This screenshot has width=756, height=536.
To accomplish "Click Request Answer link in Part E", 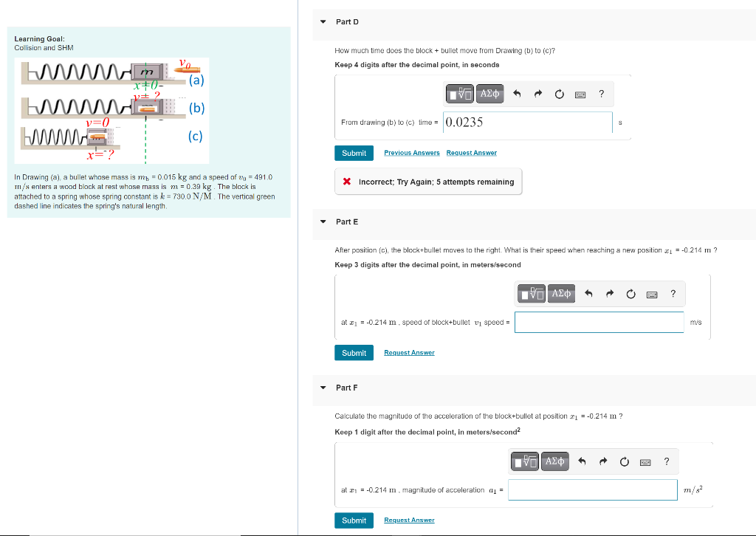I will click(409, 353).
